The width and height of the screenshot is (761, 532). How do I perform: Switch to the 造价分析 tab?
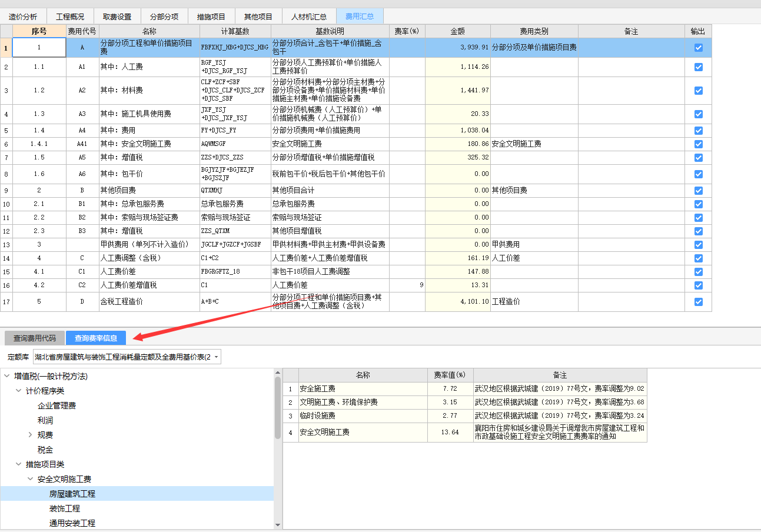[23, 16]
